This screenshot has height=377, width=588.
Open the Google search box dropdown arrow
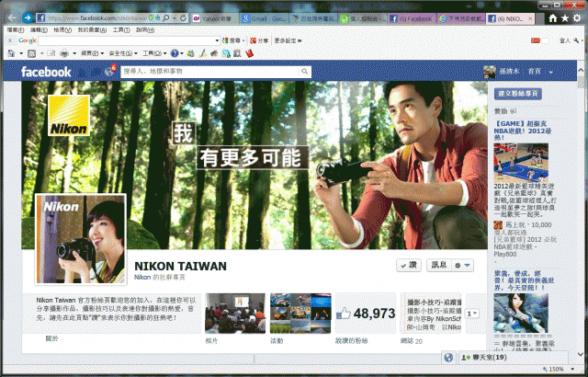[217, 40]
